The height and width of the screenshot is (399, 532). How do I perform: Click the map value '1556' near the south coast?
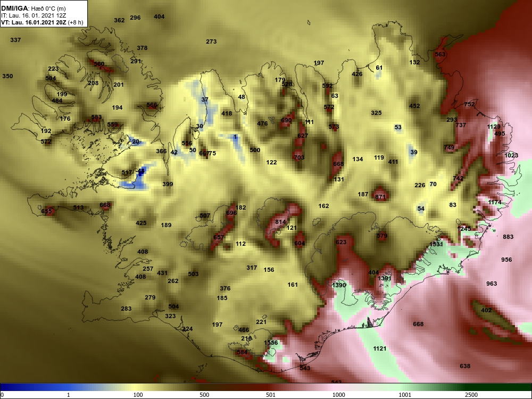tap(271, 343)
